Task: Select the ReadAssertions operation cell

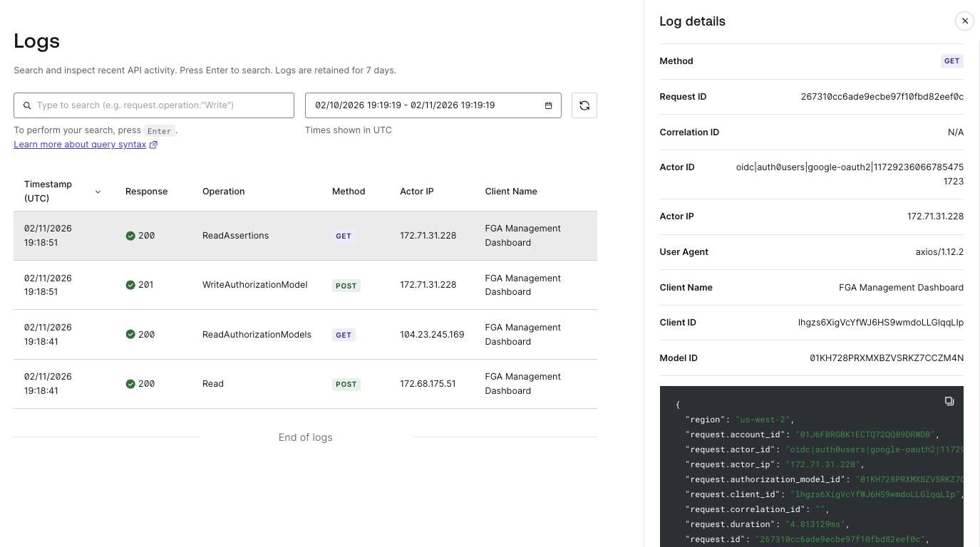Action: (236, 236)
